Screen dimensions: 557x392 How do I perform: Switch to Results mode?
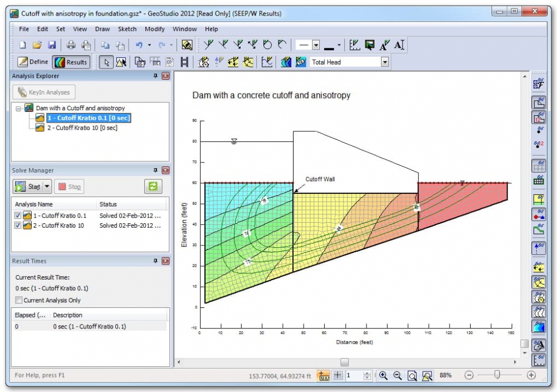71,62
